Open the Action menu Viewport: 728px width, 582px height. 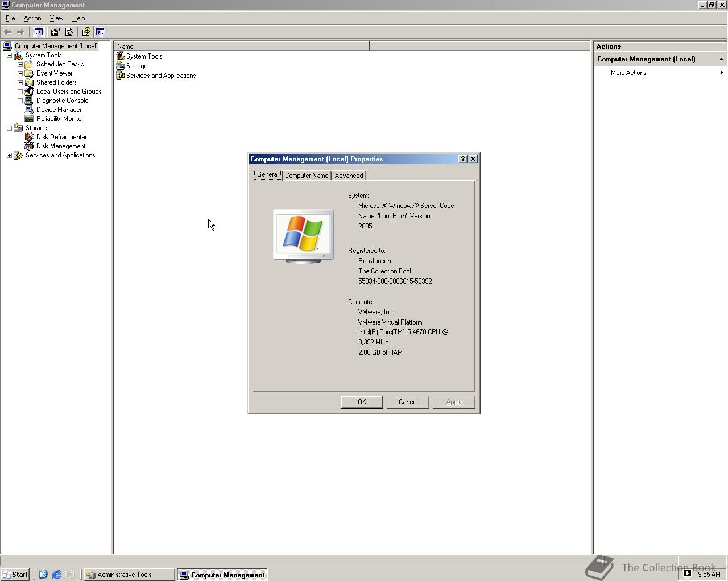coord(32,18)
